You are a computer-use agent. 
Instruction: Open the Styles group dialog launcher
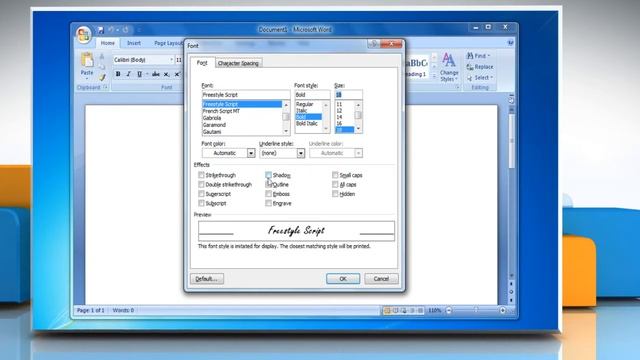[457, 87]
